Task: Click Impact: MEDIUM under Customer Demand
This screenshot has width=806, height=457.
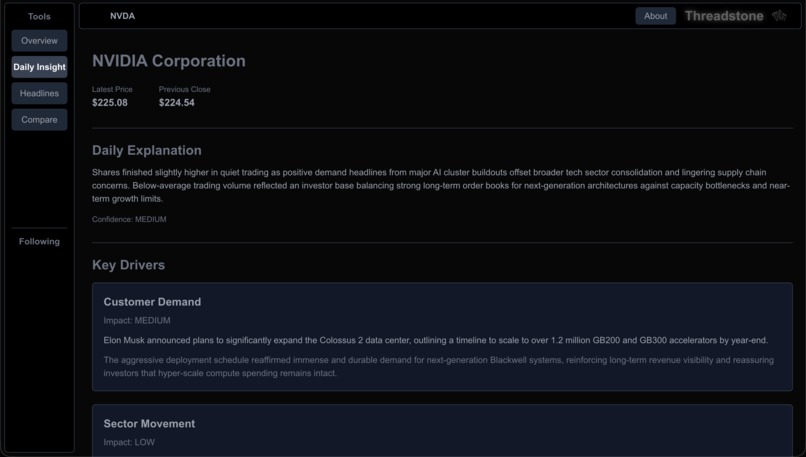Action: click(137, 321)
